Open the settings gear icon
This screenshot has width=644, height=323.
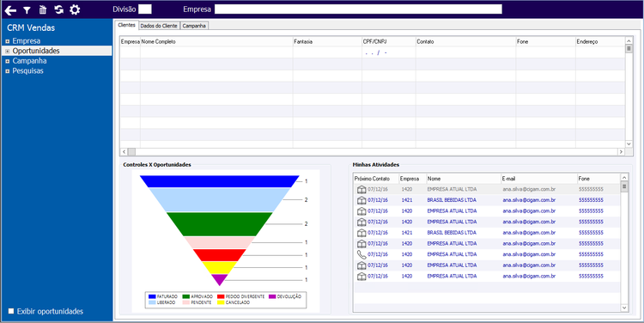pos(75,9)
